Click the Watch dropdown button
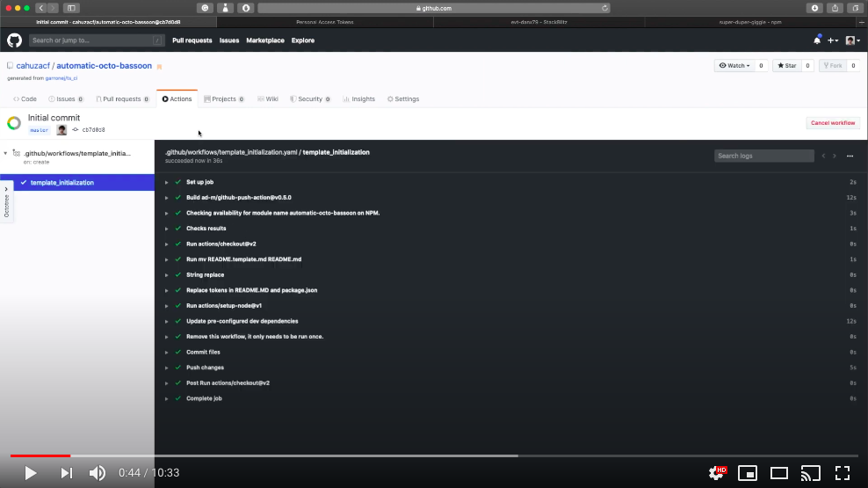 pos(734,65)
